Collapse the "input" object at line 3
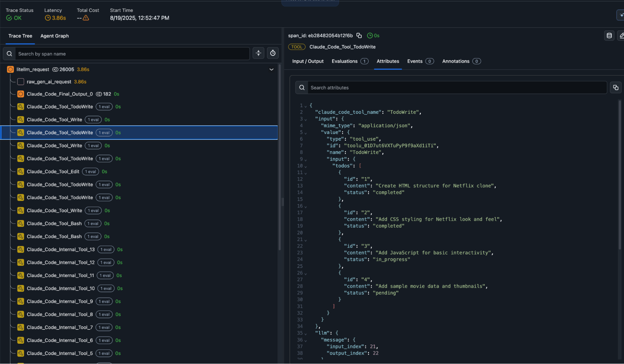 pos(306,119)
